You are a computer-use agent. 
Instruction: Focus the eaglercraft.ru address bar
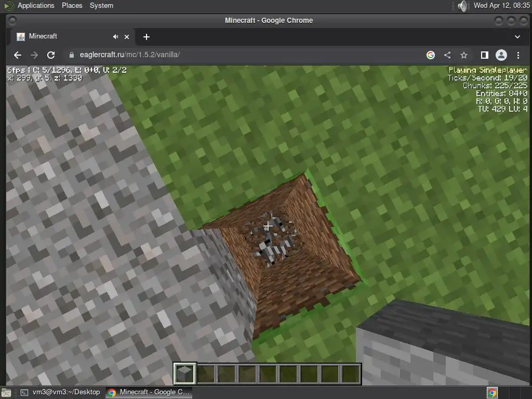click(244, 55)
